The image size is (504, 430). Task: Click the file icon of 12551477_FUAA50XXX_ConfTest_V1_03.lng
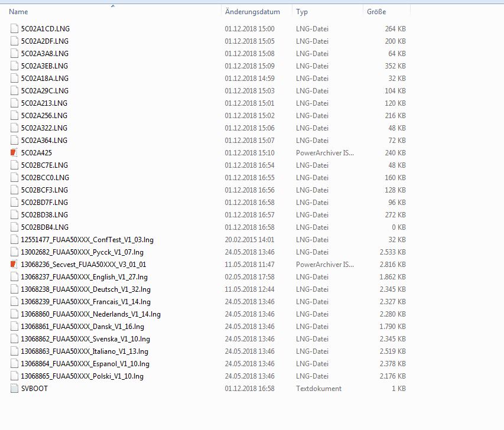point(15,240)
